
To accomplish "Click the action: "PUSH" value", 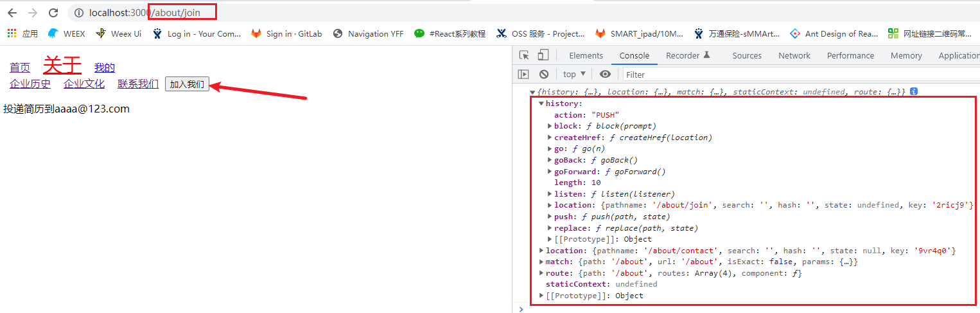I will [x=605, y=115].
